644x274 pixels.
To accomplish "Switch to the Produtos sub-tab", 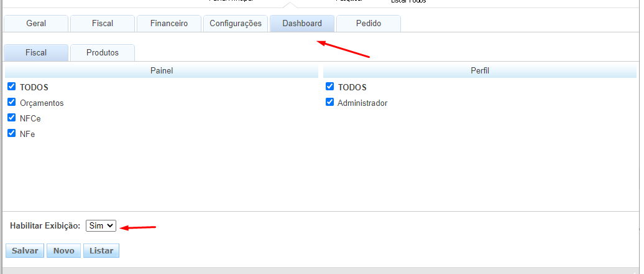I will click(x=103, y=53).
